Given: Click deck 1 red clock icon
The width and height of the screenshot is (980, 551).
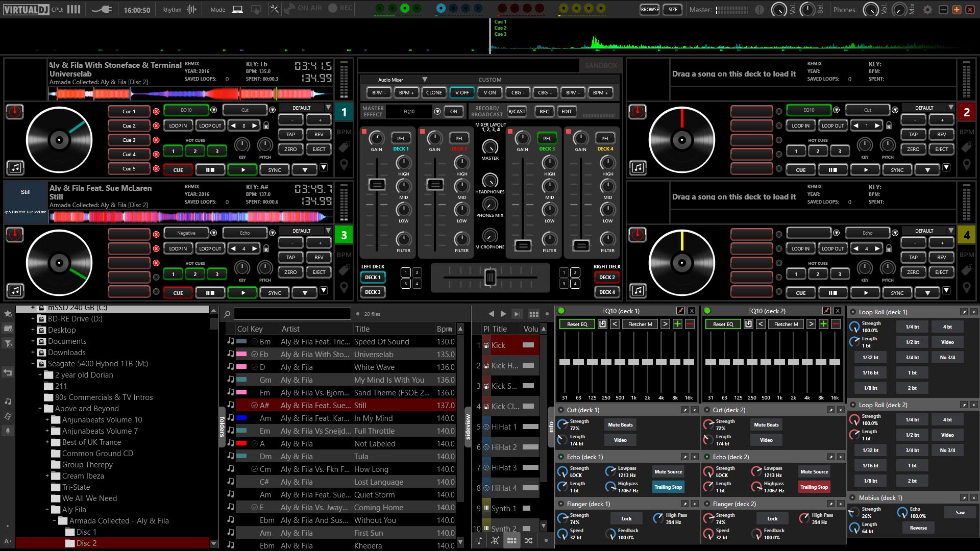Looking at the screenshot, I should [x=15, y=111].
